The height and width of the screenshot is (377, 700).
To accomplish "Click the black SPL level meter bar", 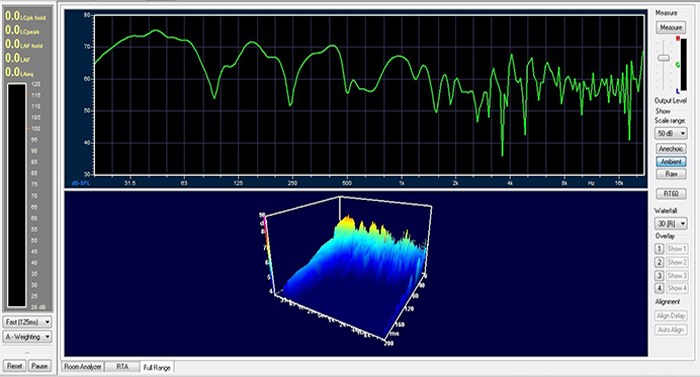I will click(17, 195).
